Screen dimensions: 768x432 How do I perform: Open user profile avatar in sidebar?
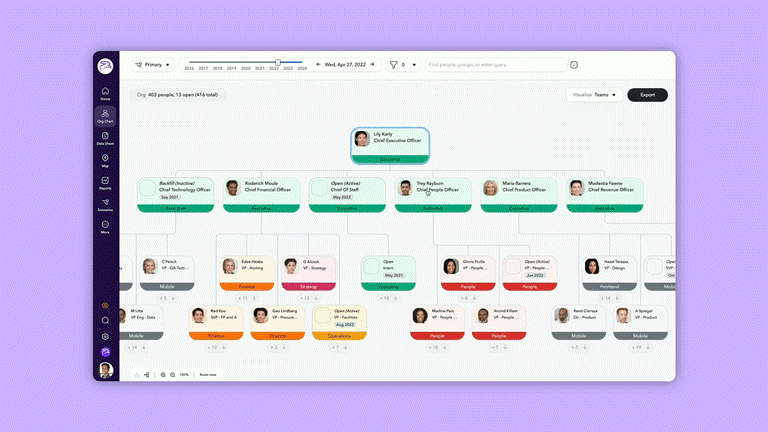[x=105, y=370]
